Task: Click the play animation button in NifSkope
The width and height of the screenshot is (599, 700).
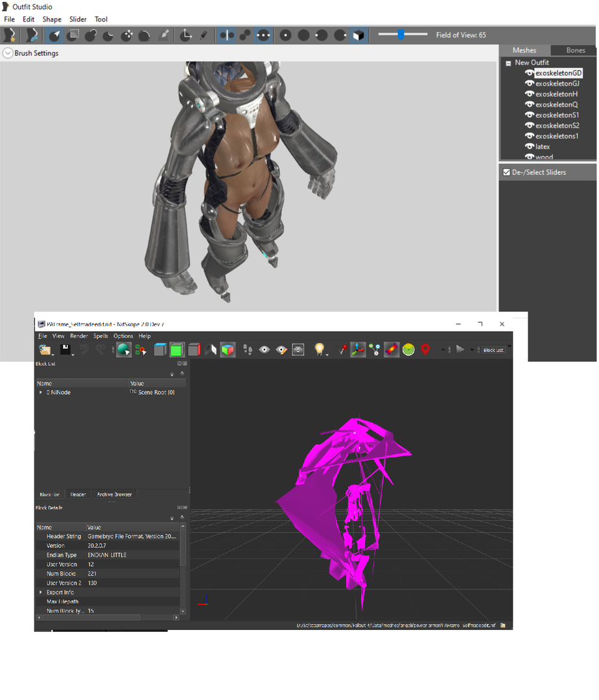Action: click(460, 349)
